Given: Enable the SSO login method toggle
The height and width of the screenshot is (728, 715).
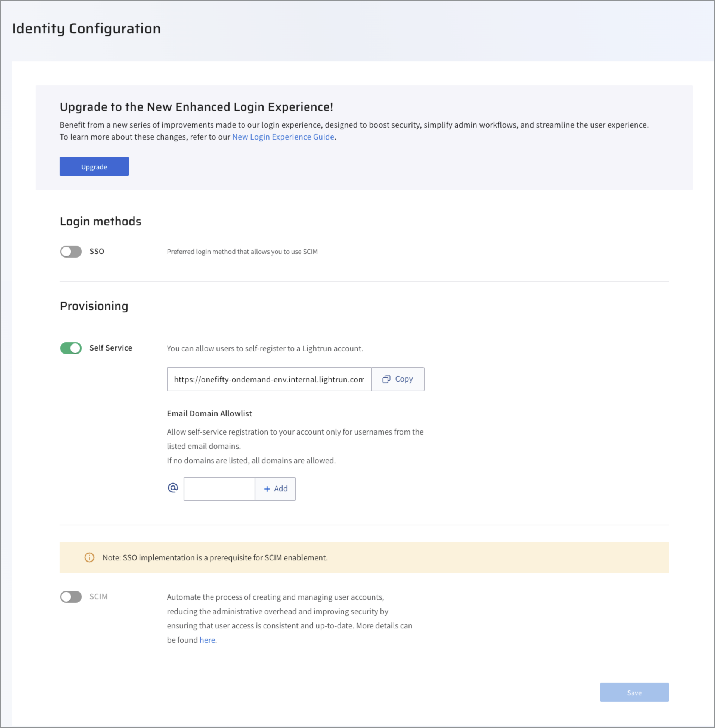Looking at the screenshot, I should [x=71, y=252].
